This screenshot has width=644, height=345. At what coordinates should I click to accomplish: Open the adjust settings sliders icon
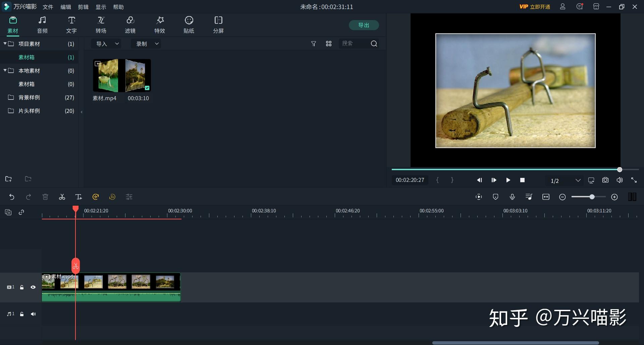pos(129,197)
